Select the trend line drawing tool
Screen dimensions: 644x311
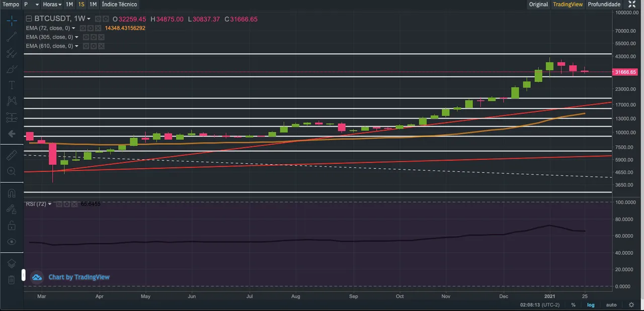(x=12, y=37)
